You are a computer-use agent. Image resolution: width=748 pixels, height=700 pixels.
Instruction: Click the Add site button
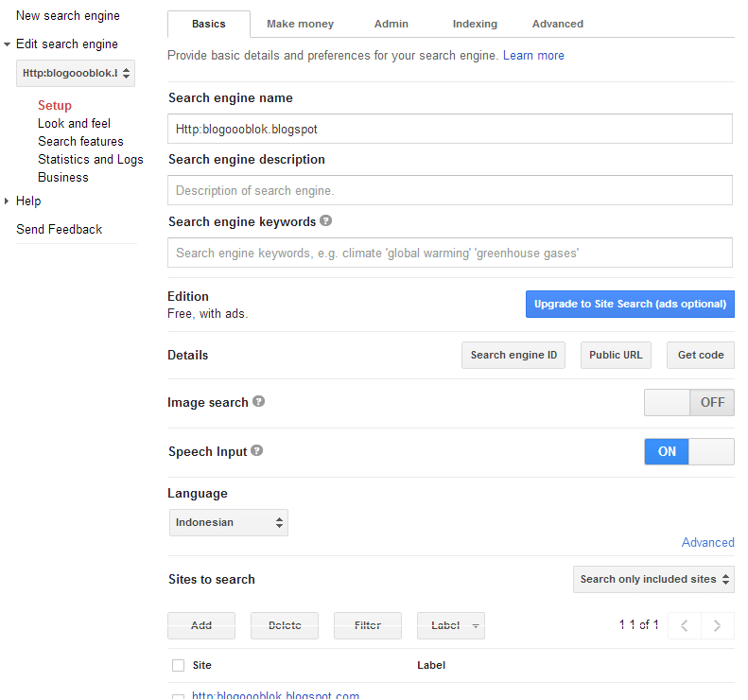pyautogui.click(x=201, y=625)
